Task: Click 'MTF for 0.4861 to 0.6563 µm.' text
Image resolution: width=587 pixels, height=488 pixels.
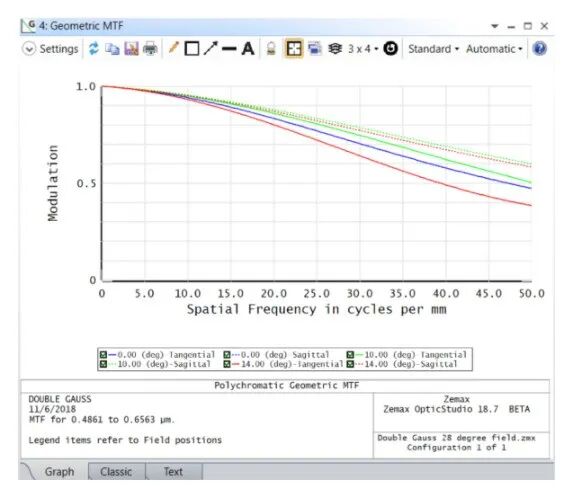Action: coord(101,420)
